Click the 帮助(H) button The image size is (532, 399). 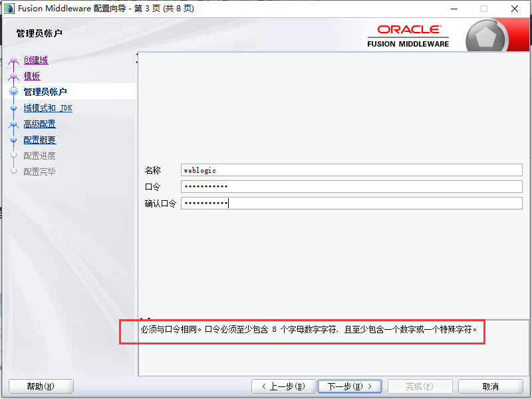tap(41, 386)
